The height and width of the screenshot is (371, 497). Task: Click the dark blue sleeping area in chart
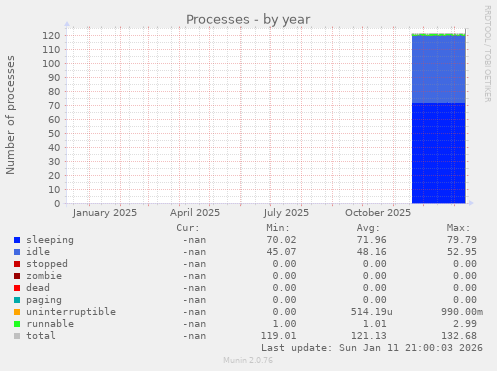438,153
